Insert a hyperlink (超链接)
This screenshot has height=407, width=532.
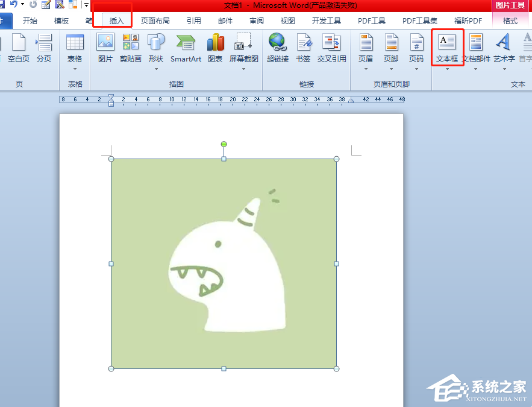(278, 48)
